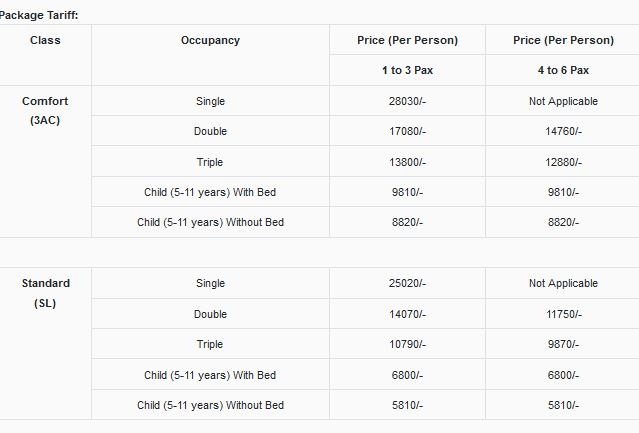Image resolution: width=639 pixels, height=433 pixels.
Task: Click the 17080/- double occupancy price
Action: click(408, 131)
